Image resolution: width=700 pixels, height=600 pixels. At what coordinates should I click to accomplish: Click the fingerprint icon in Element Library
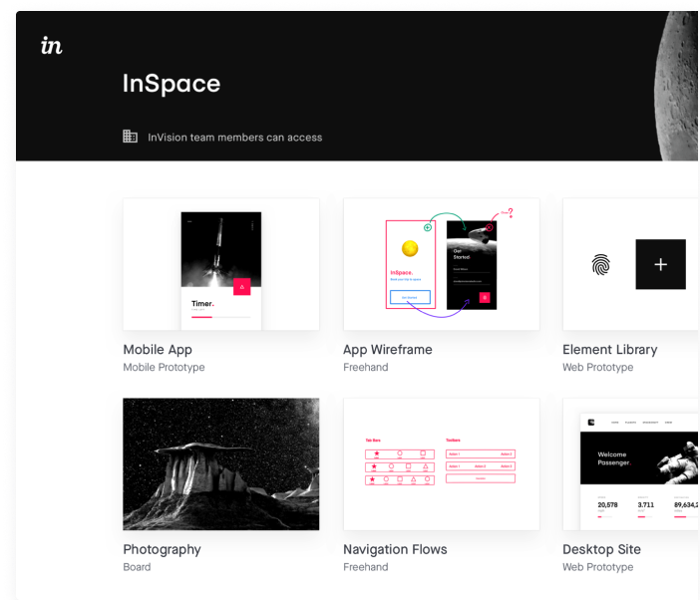[x=600, y=265]
